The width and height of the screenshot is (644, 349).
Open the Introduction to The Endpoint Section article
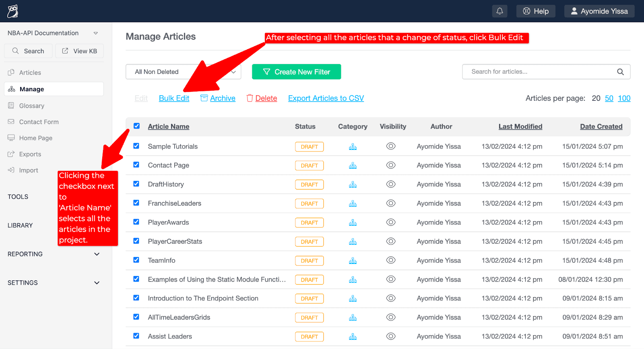point(203,298)
